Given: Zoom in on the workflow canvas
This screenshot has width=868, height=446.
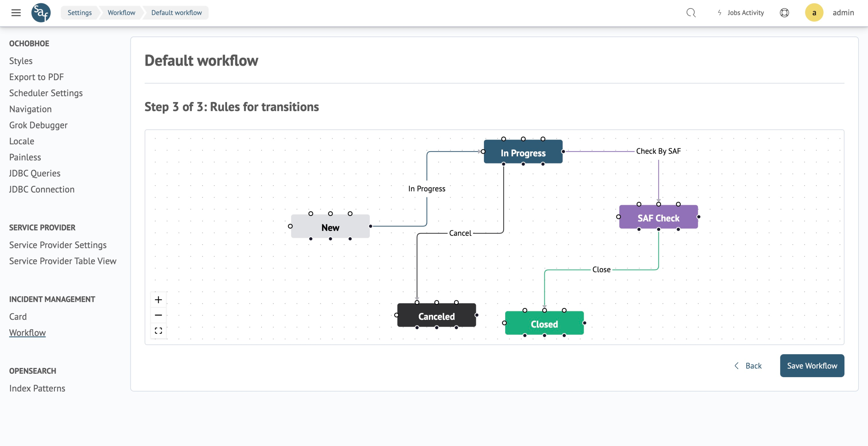Looking at the screenshot, I should click(x=158, y=300).
